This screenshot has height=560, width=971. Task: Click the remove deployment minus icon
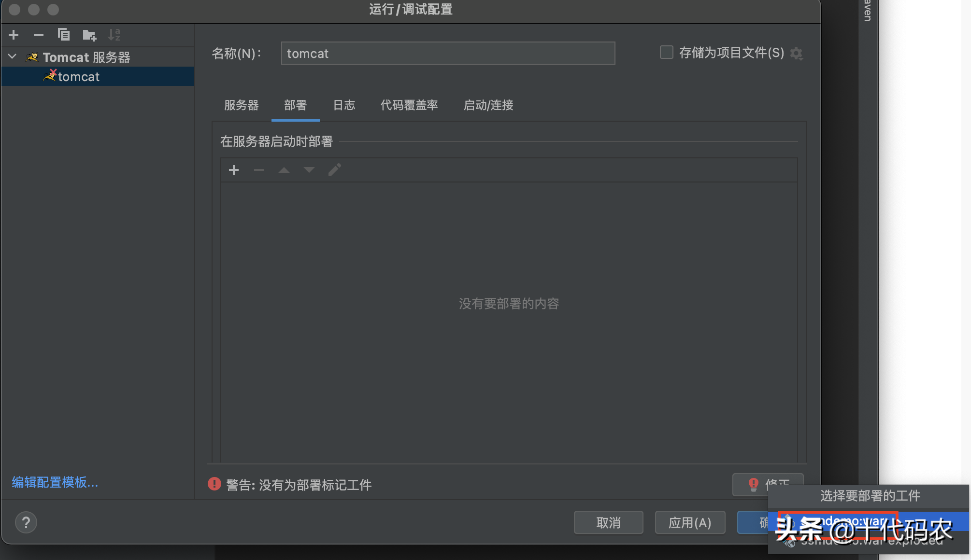point(259,169)
